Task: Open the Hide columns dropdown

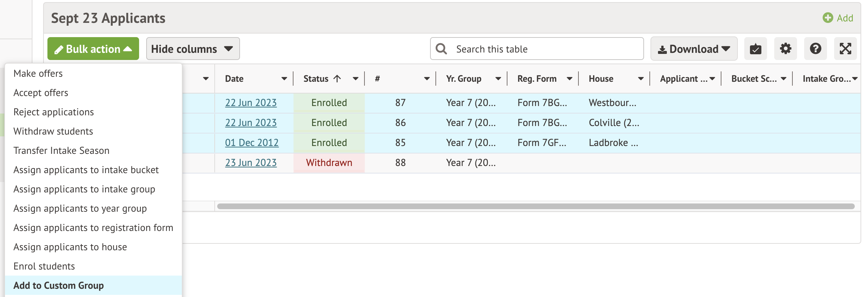Action: coord(193,49)
